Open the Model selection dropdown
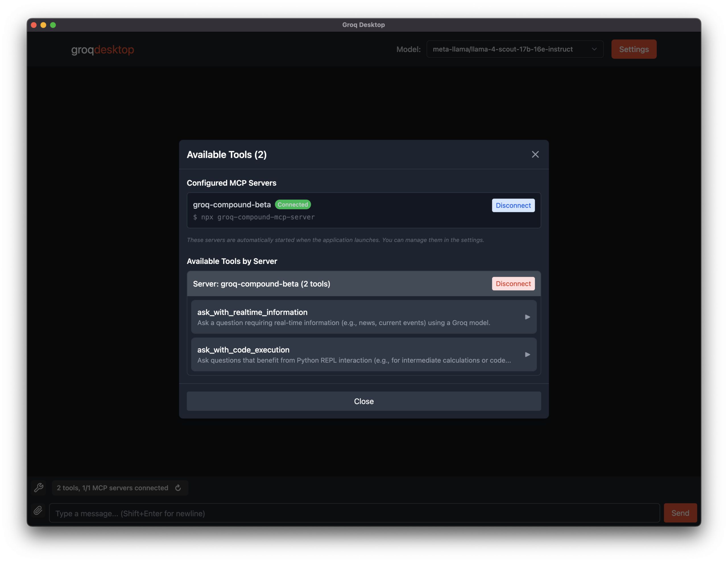728x562 pixels. tap(515, 49)
